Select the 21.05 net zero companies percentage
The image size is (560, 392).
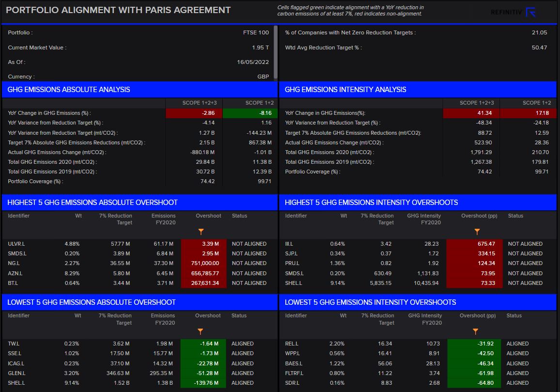tap(539, 32)
